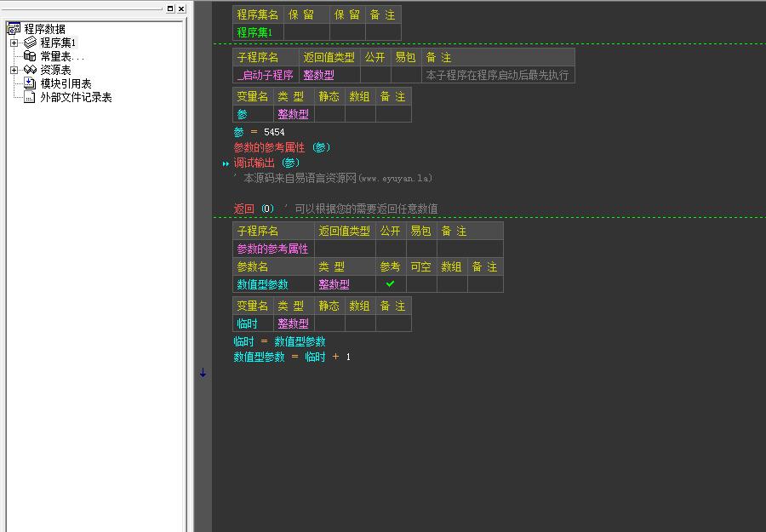Viewport: 766px width, 532px height.
Task: Click the 调试输出 (参) code line
Action: click(x=266, y=163)
